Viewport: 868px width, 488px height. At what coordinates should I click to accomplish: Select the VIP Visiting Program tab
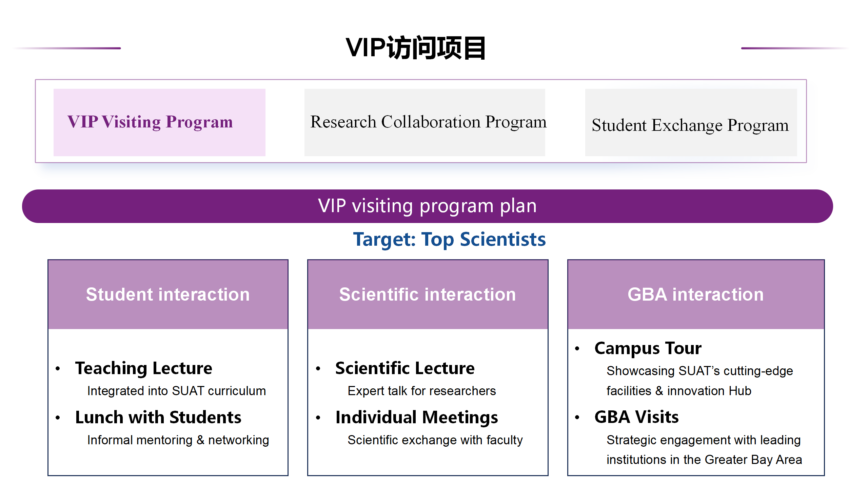pos(159,122)
